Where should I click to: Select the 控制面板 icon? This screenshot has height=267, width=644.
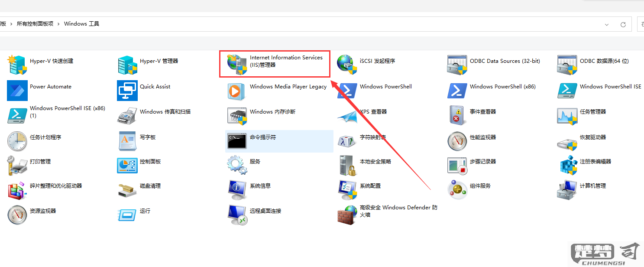pyautogui.click(x=127, y=166)
